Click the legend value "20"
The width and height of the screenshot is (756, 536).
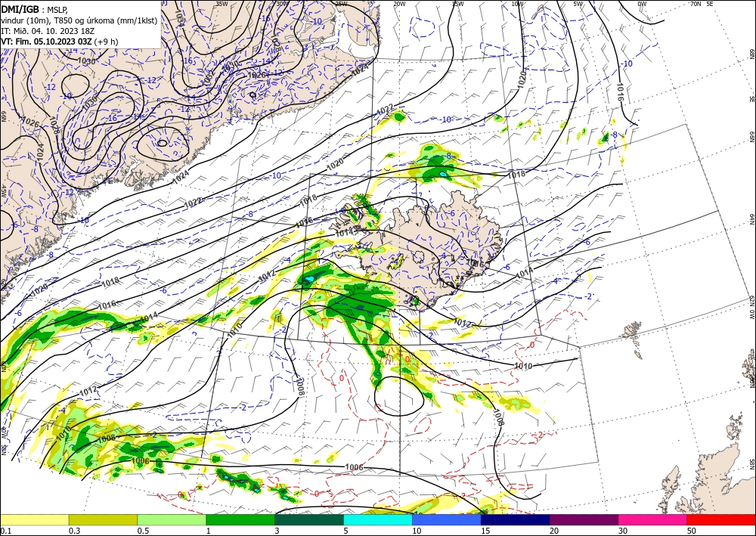555,531
